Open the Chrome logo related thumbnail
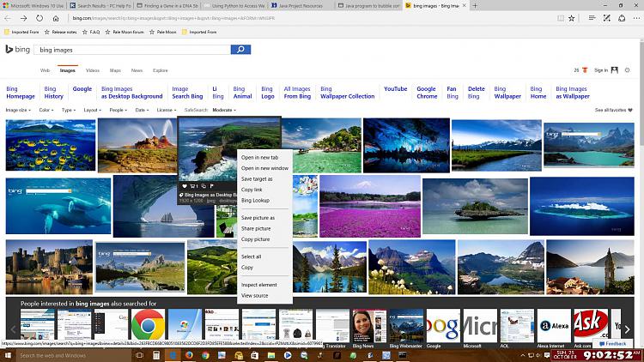 pyautogui.click(x=148, y=326)
